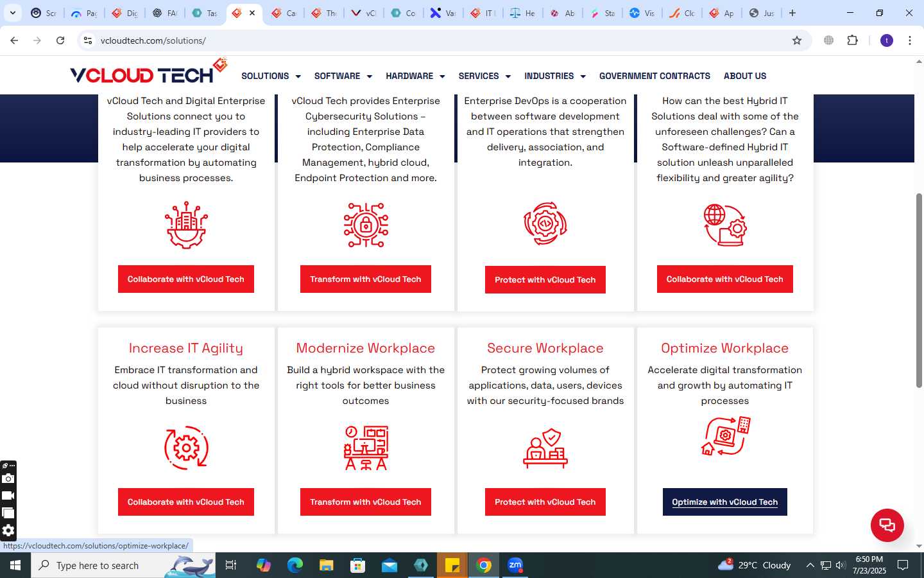Click Collaborate with vCloud Tech under Increase IT Agility
Viewport: 924px width, 578px height.
click(186, 502)
